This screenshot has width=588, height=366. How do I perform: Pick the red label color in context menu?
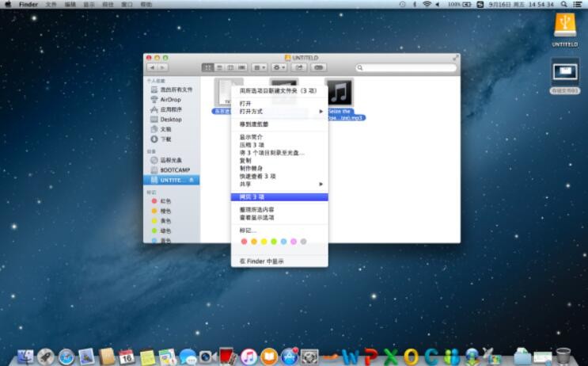pos(244,241)
